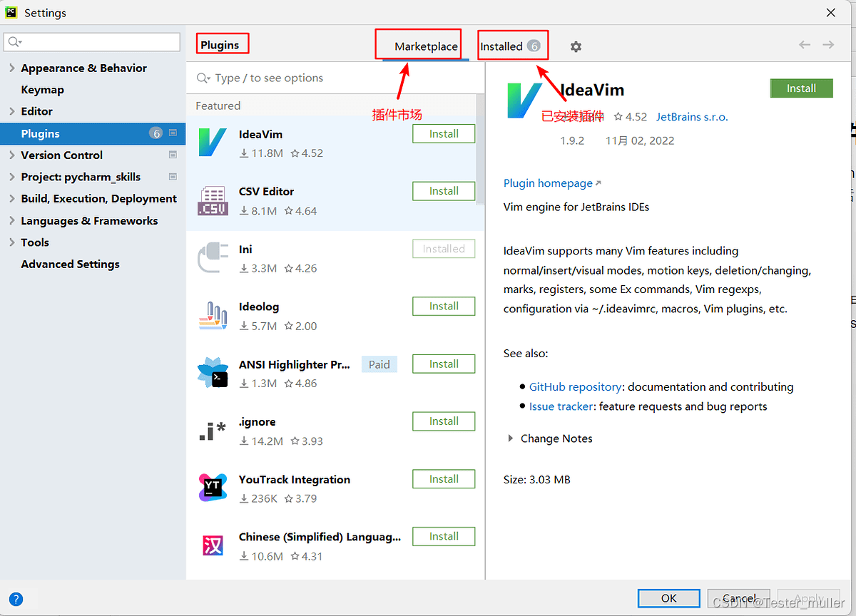Click the Ini plugin plug icon
This screenshot has height=616, width=856.
coord(213,258)
